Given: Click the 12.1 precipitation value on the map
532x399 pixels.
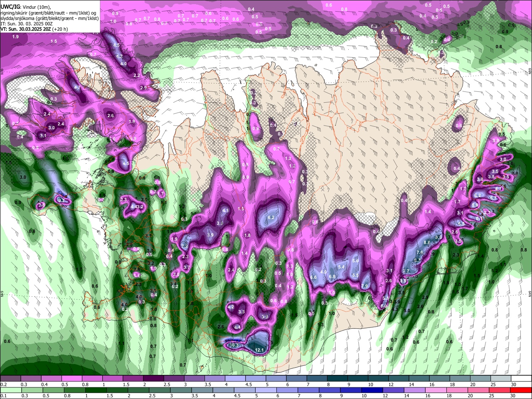Looking at the screenshot, I should (x=259, y=350).
